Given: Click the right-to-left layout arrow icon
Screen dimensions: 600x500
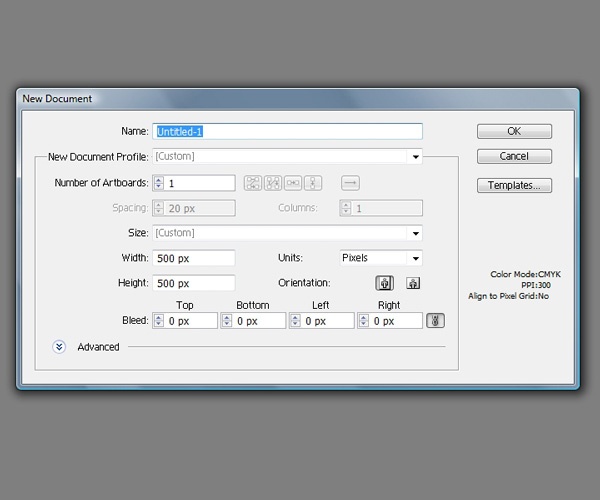Looking at the screenshot, I should pyautogui.click(x=350, y=183).
